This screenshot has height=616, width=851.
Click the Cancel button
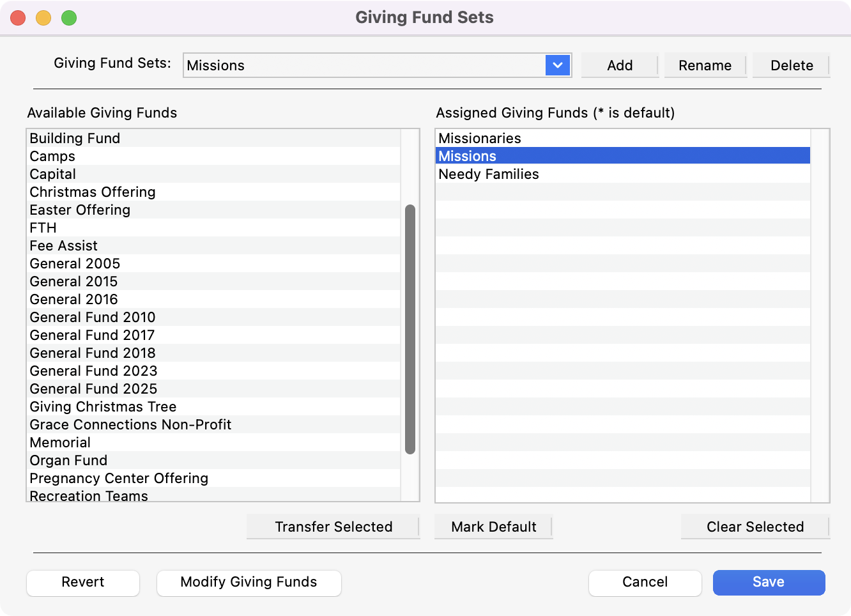(645, 582)
